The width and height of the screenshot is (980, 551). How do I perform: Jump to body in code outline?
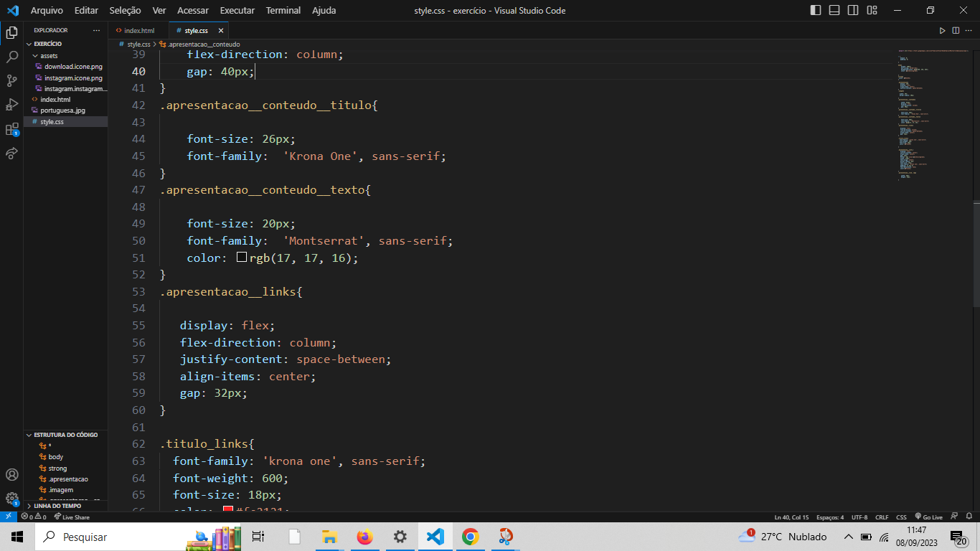[x=56, y=457]
